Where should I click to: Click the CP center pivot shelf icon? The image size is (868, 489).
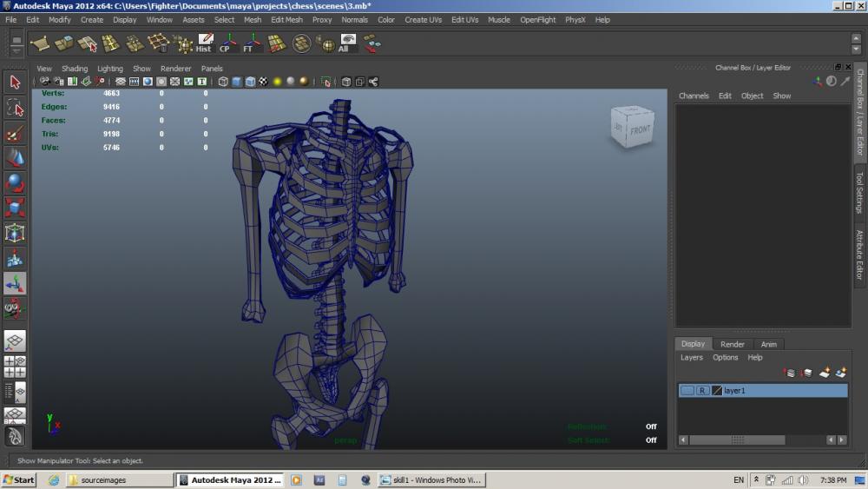tap(228, 43)
